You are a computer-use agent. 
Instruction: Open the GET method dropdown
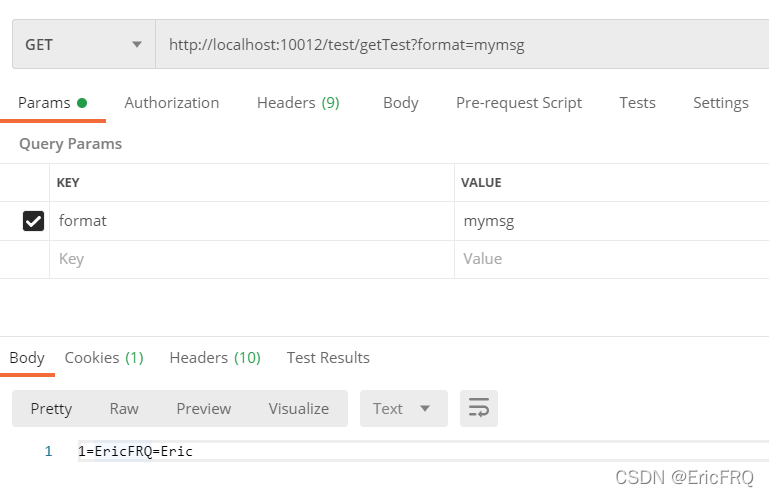click(x=84, y=45)
